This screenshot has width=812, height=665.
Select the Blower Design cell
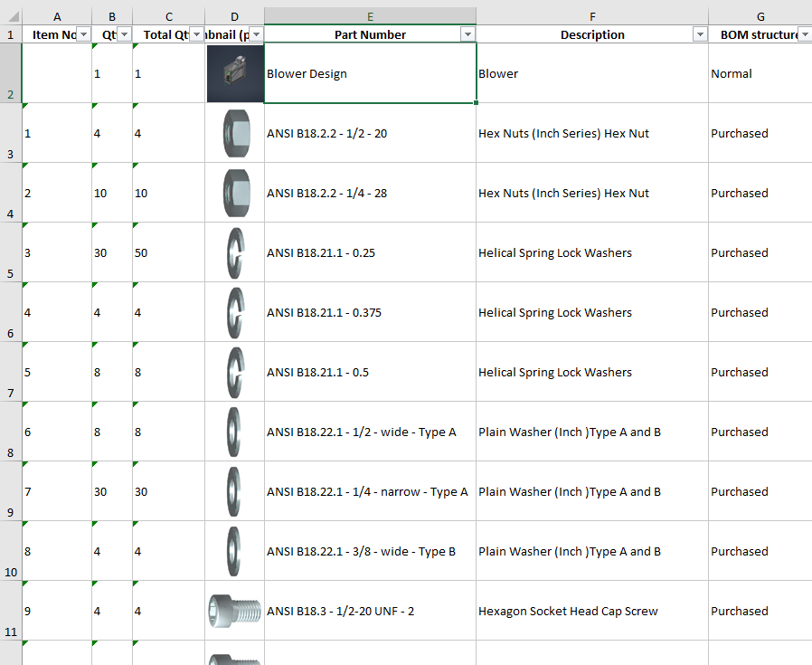tap(370, 73)
